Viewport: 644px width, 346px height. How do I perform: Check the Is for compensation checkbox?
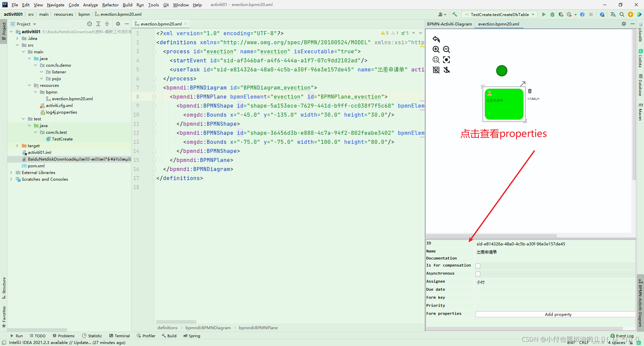pos(478,266)
